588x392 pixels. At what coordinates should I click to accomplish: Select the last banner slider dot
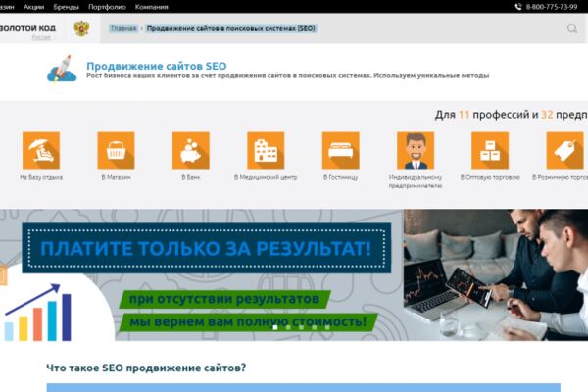(327, 327)
